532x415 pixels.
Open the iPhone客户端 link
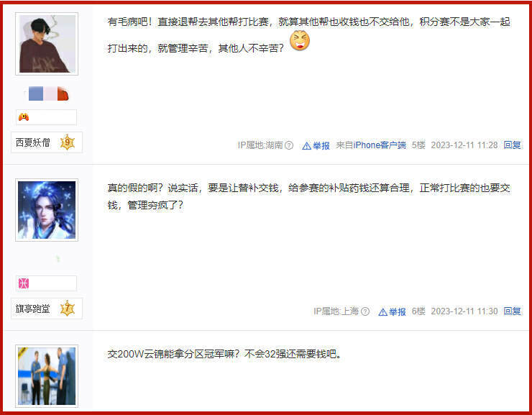tap(380, 145)
